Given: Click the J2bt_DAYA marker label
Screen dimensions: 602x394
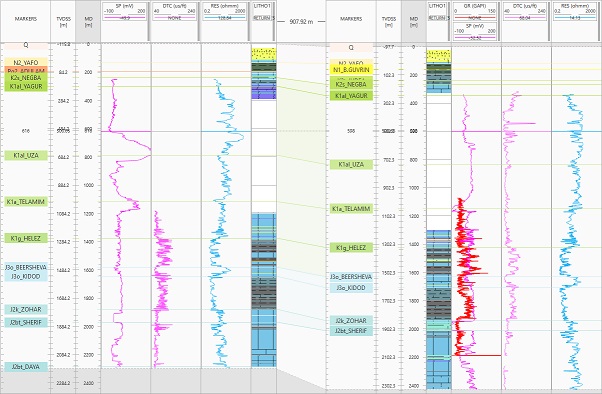Looking at the screenshot, I should point(26,367).
